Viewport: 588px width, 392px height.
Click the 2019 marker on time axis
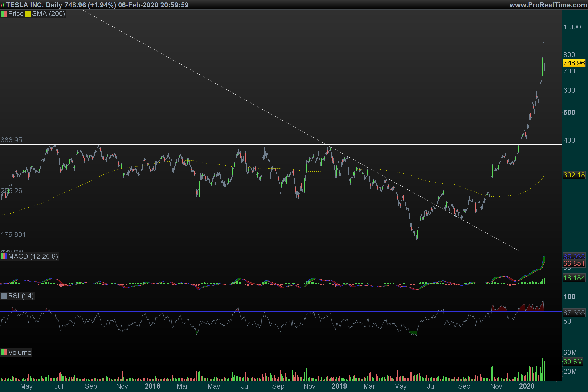point(339,386)
